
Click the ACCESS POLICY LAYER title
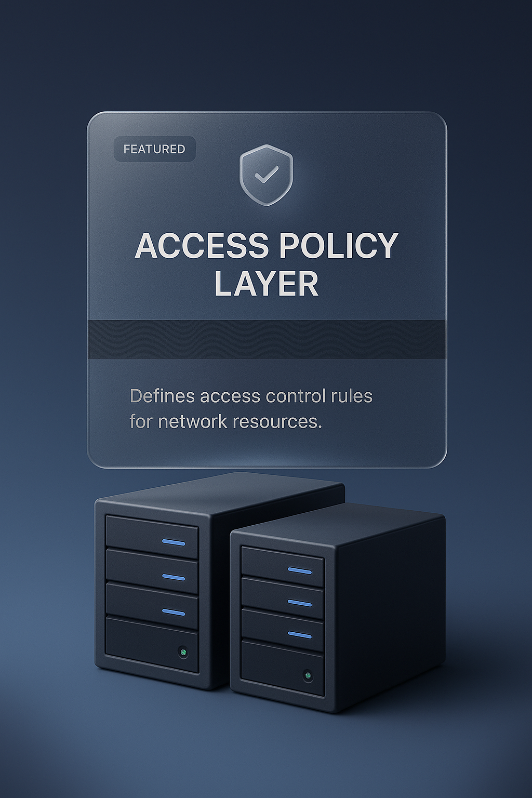pos(266,265)
